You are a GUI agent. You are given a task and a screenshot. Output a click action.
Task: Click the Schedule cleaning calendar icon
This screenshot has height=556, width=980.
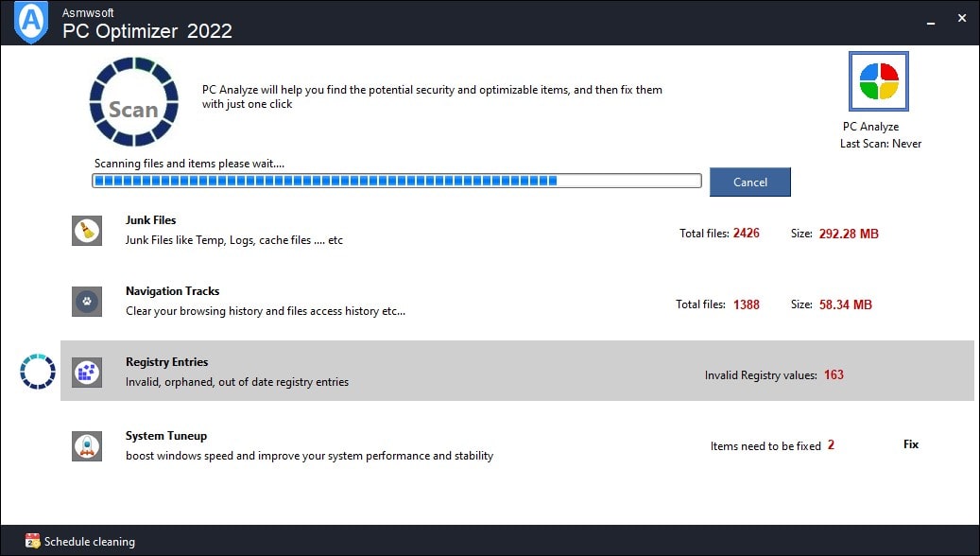32,541
